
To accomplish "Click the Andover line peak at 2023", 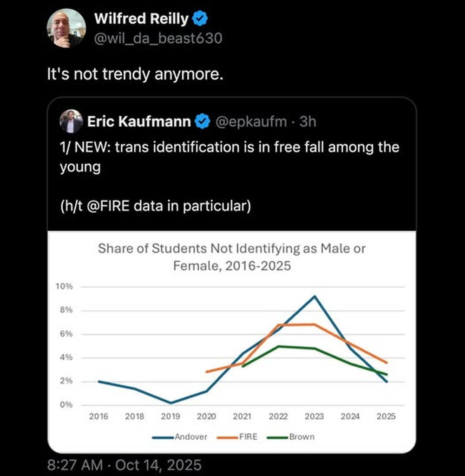I will coord(314,296).
